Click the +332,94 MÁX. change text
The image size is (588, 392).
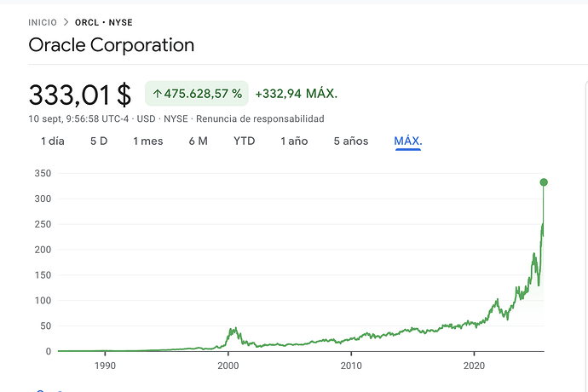pos(296,93)
